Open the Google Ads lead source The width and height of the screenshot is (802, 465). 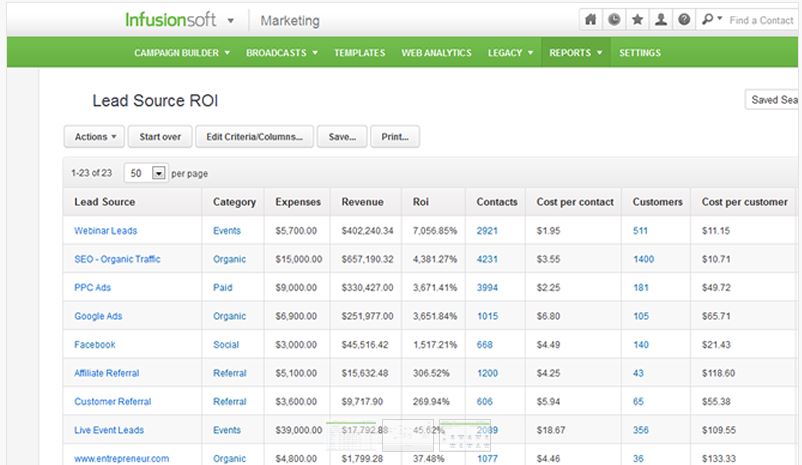(x=98, y=316)
